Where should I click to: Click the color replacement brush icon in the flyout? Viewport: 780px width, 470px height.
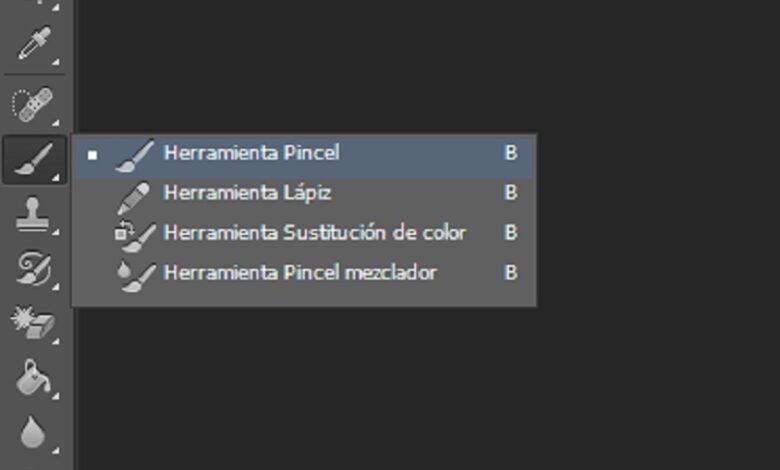(135, 233)
